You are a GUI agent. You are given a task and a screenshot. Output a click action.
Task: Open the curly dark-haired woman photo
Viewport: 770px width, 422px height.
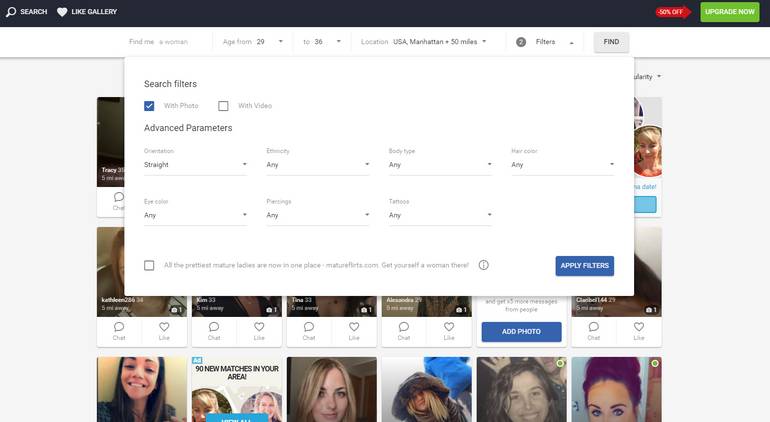[x=522, y=390]
